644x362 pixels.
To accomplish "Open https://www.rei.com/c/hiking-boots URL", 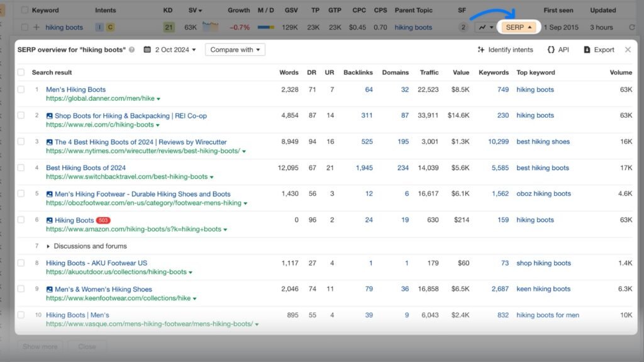I will coord(100,125).
